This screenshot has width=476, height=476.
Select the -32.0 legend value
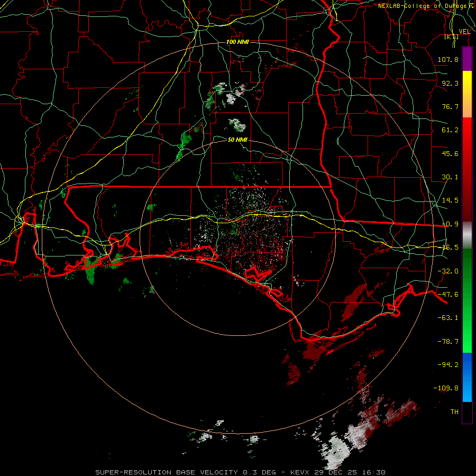[x=448, y=271]
